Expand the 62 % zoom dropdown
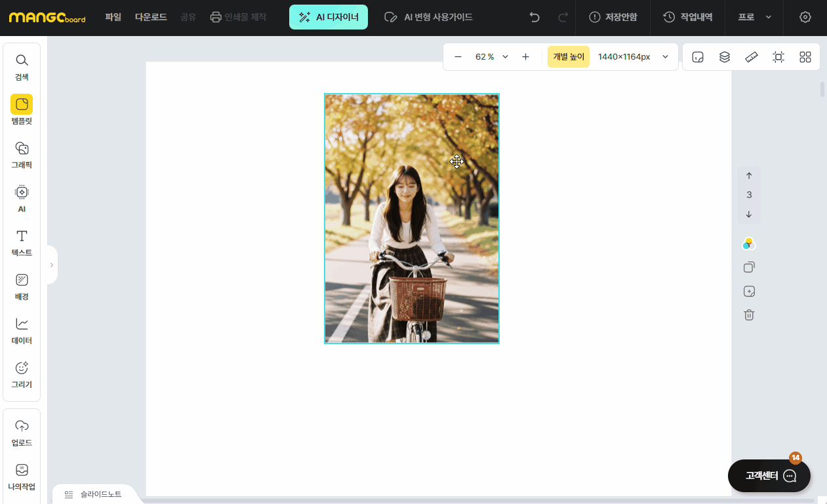This screenshot has width=827, height=504. point(505,57)
